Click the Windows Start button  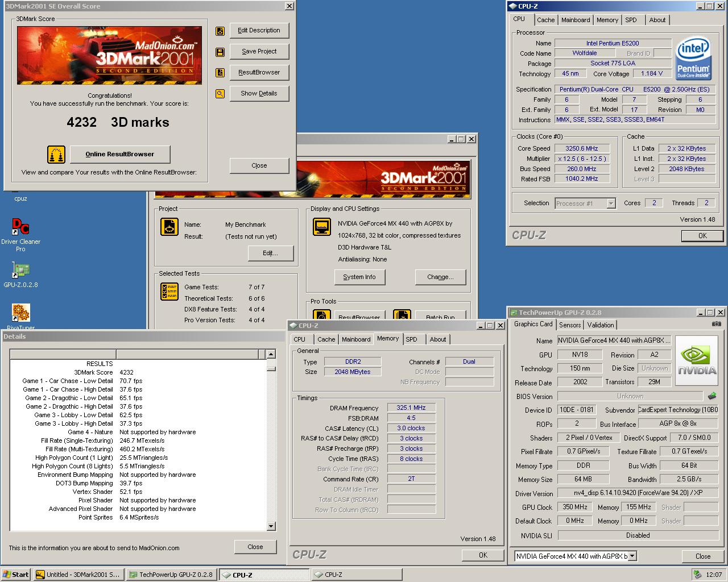15,575
